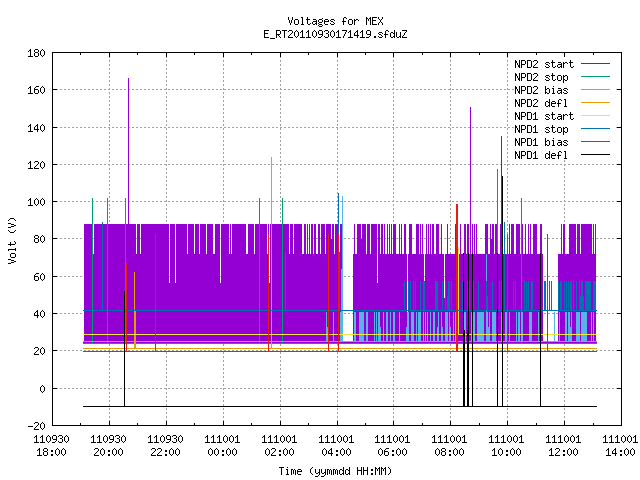Click the 'NPD1 defl' legend label
Viewport: 640px width, 480px height.
click(x=541, y=156)
